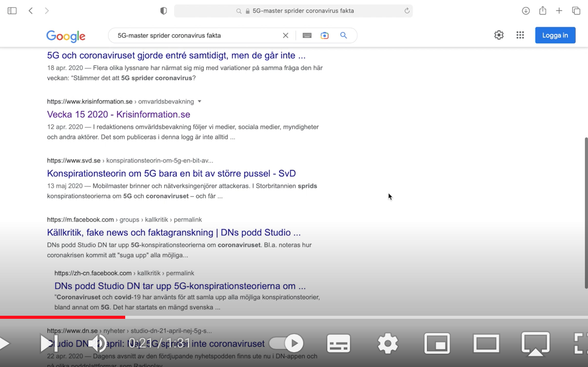Open the on-screen keyboard icon
The height and width of the screenshot is (367, 588).
pos(307,35)
